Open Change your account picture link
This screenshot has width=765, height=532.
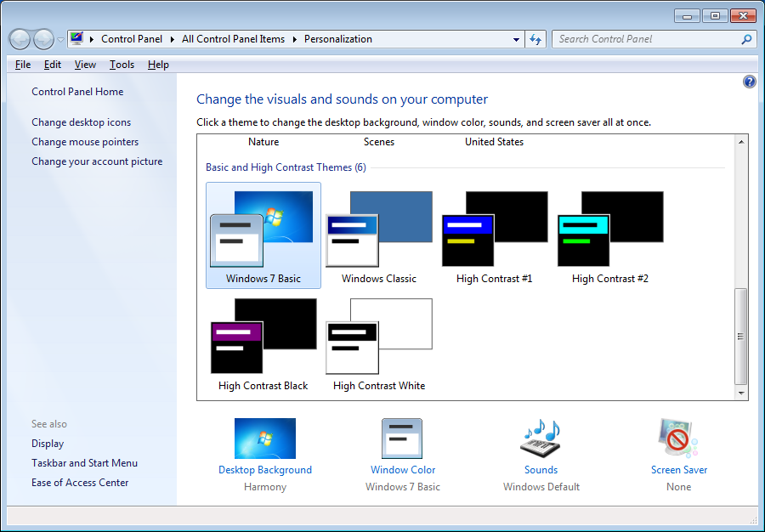97,161
